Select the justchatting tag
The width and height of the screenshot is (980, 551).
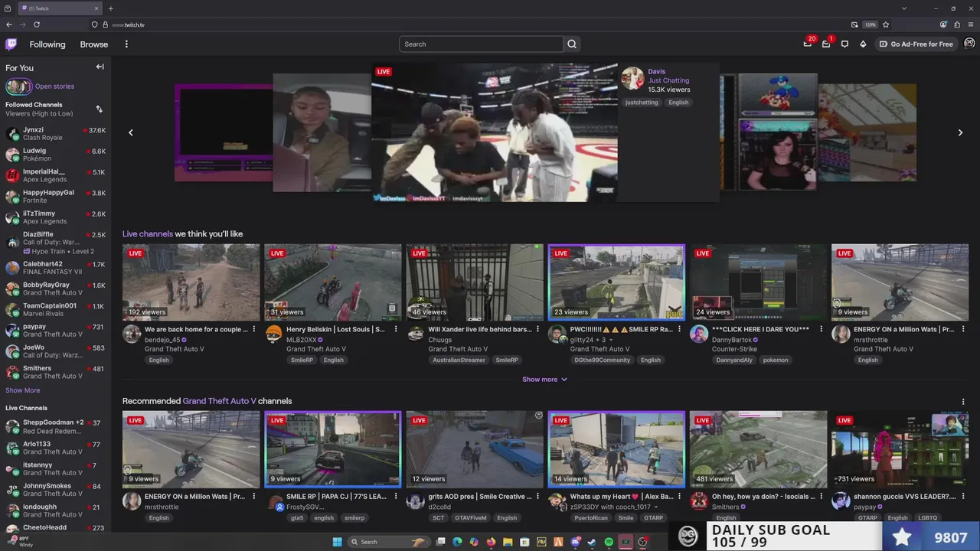pyautogui.click(x=642, y=103)
